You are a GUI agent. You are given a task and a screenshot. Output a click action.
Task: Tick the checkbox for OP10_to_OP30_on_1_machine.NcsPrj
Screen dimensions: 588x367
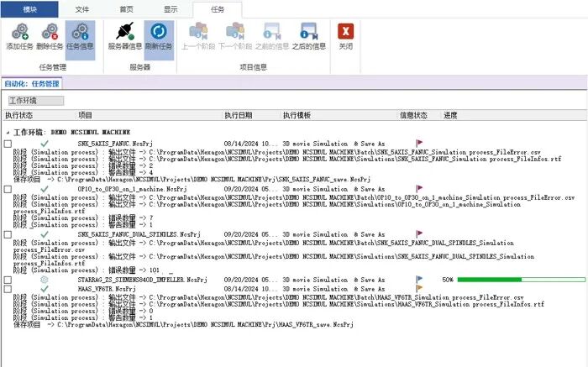coord(8,189)
